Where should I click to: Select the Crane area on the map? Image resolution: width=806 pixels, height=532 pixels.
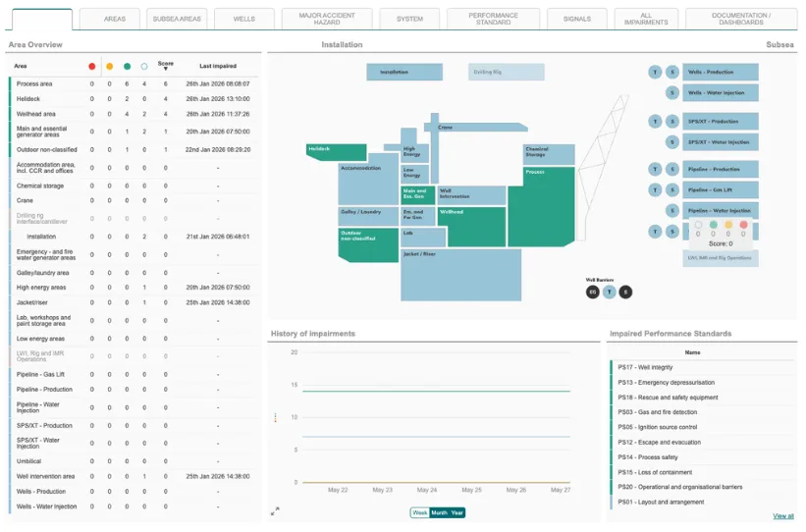tap(475, 127)
